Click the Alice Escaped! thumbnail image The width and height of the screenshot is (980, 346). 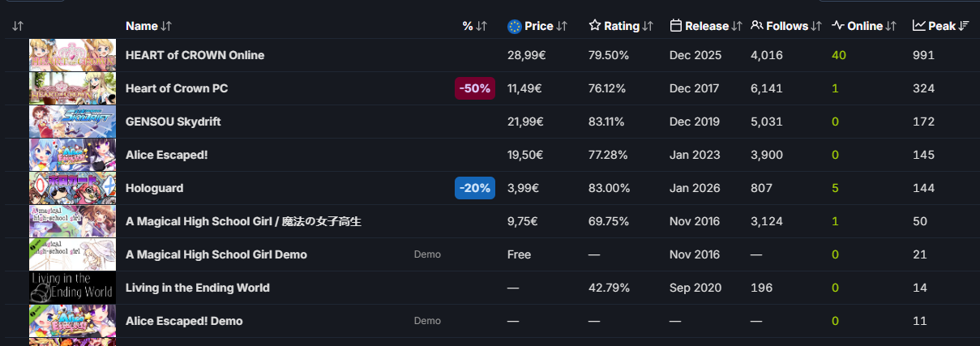pos(72,155)
